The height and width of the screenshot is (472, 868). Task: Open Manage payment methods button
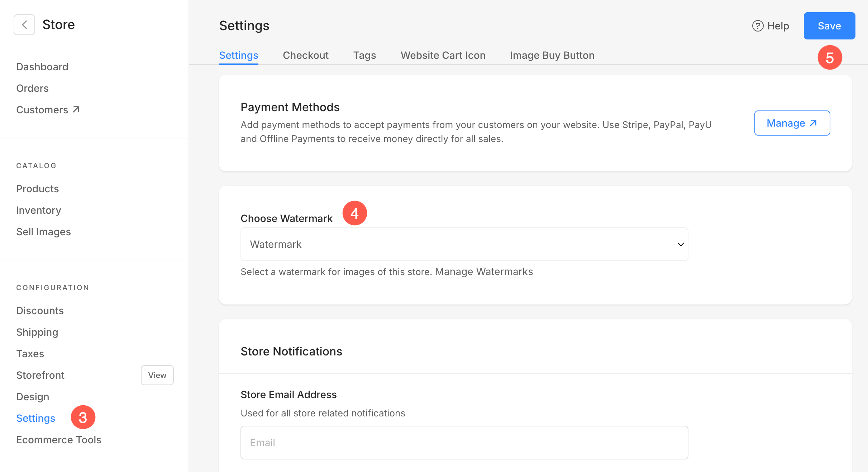pos(792,123)
